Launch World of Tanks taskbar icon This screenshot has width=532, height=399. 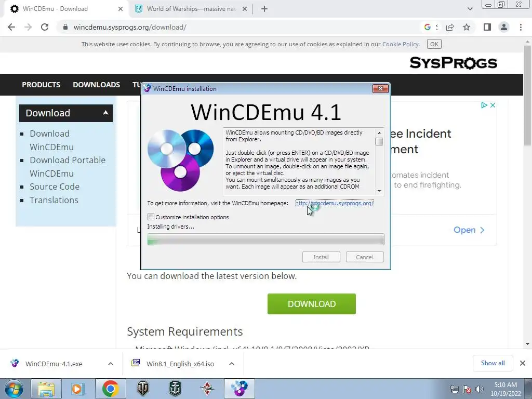142,389
